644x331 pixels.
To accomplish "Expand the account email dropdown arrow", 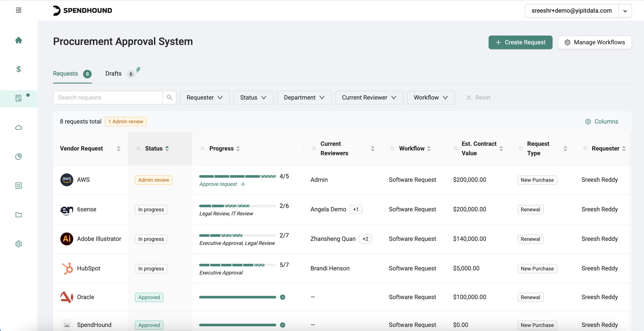I will tap(625, 11).
